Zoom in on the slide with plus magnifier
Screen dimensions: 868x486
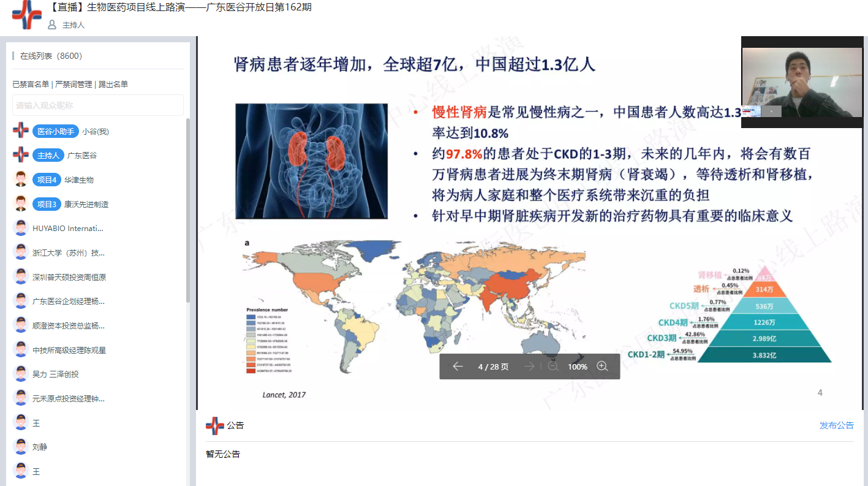(x=602, y=366)
